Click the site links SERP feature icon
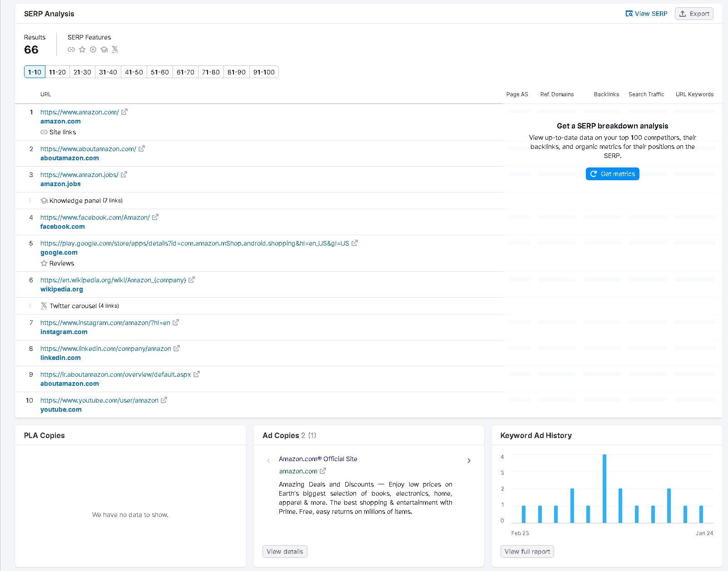The height and width of the screenshot is (571, 728). tap(71, 49)
